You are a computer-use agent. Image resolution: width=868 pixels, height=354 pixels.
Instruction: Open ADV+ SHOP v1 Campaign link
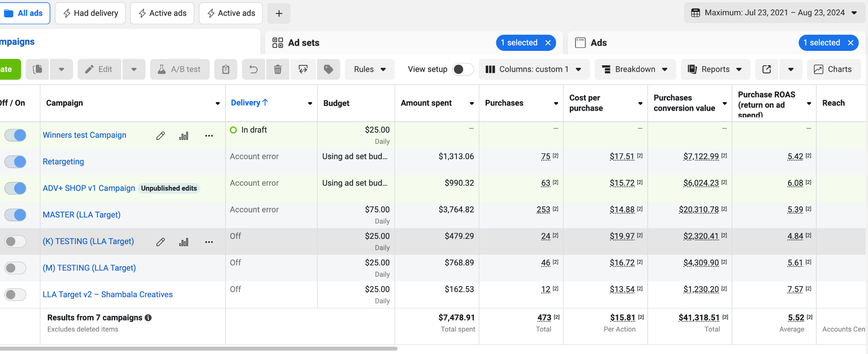pyautogui.click(x=89, y=188)
